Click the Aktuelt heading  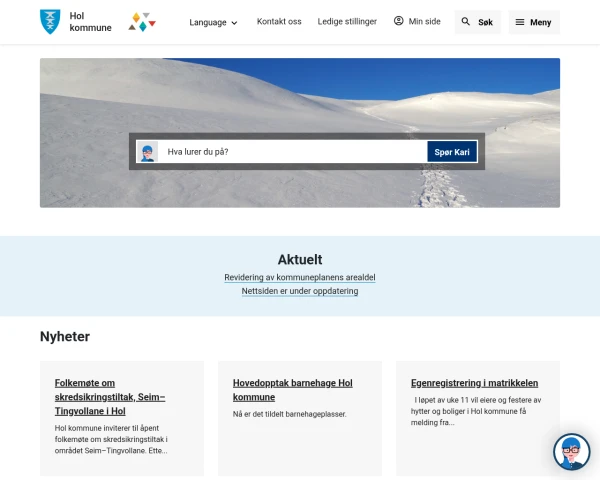tap(300, 260)
